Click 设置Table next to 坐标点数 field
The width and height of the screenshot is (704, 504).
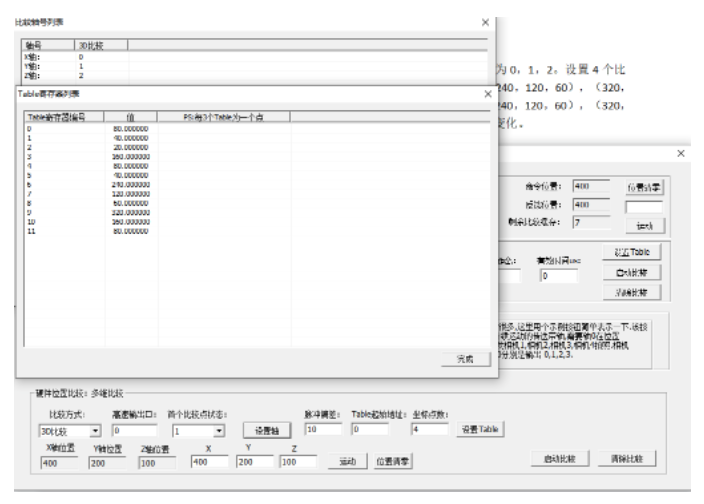click(x=480, y=429)
